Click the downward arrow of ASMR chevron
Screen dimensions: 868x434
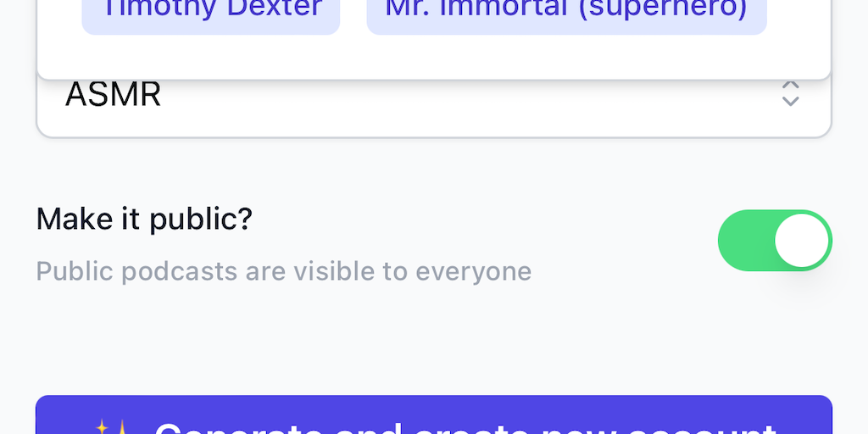click(790, 102)
